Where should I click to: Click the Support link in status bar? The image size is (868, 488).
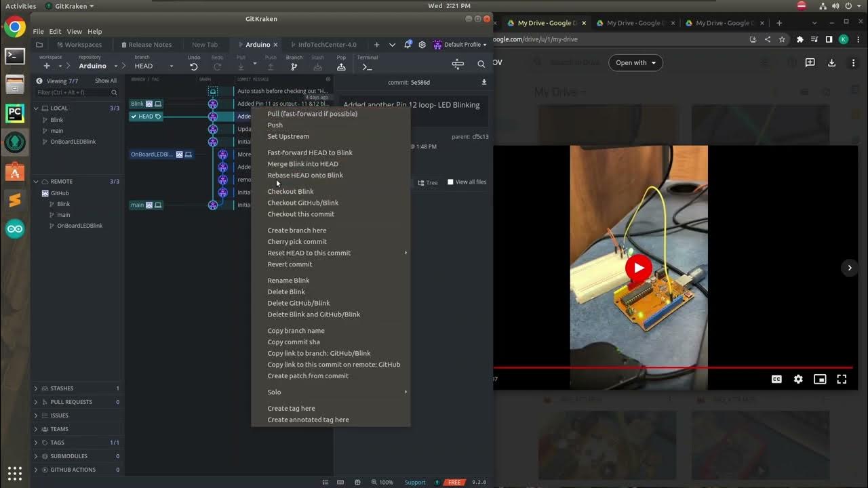click(x=415, y=483)
